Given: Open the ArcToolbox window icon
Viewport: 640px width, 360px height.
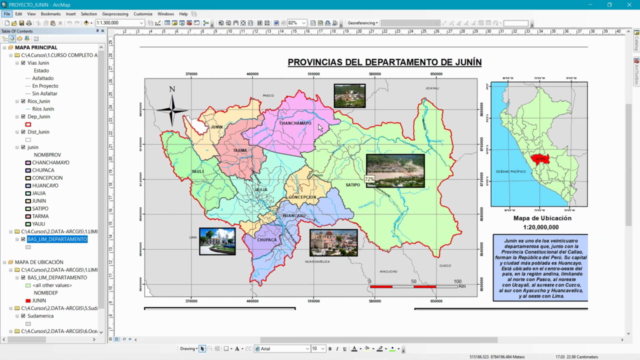Looking at the screenshot, I should pyautogui.click(x=189, y=23).
